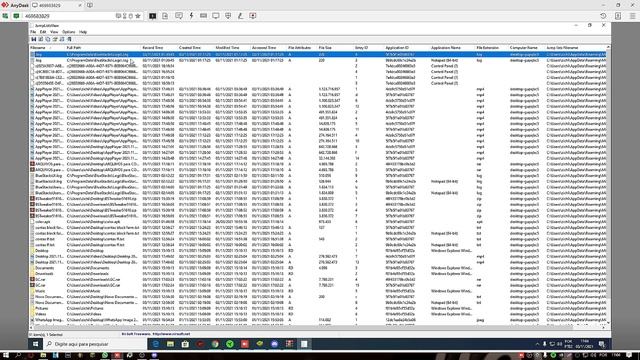The width and height of the screenshot is (640, 360).
Task: Open the Options menu in JumpListsView
Action: point(69,32)
